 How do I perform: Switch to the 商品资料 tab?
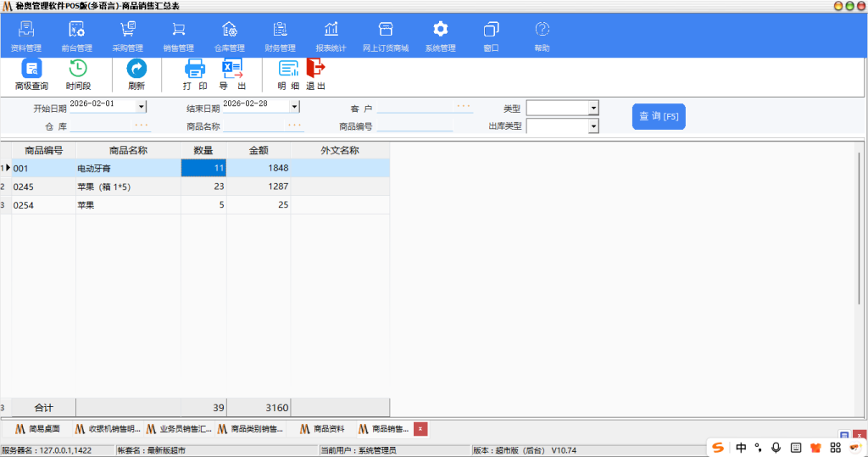pyautogui.click(x=322, y=429)
